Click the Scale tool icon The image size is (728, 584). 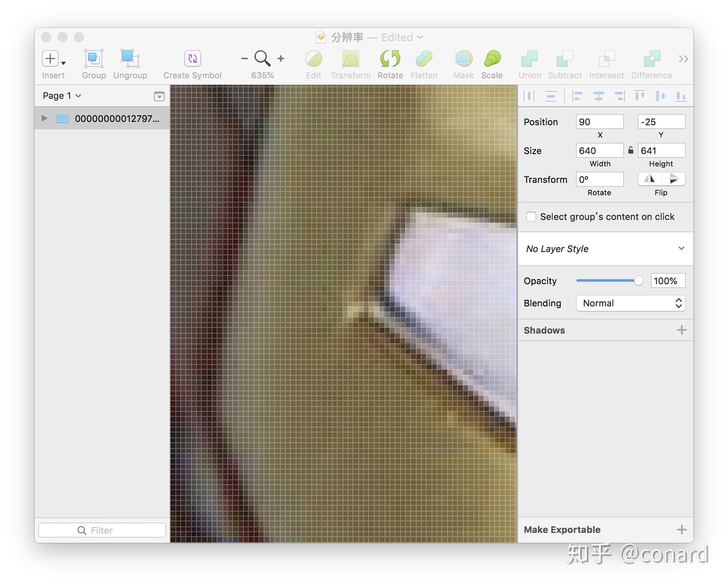[x=492, y=59]
